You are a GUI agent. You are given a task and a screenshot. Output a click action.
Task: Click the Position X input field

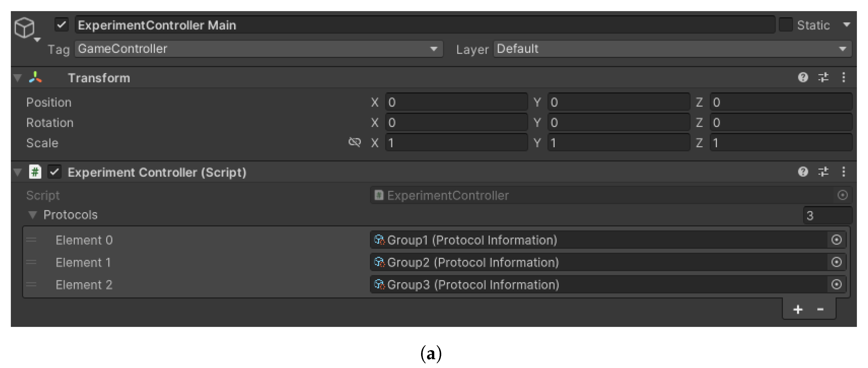456,102
